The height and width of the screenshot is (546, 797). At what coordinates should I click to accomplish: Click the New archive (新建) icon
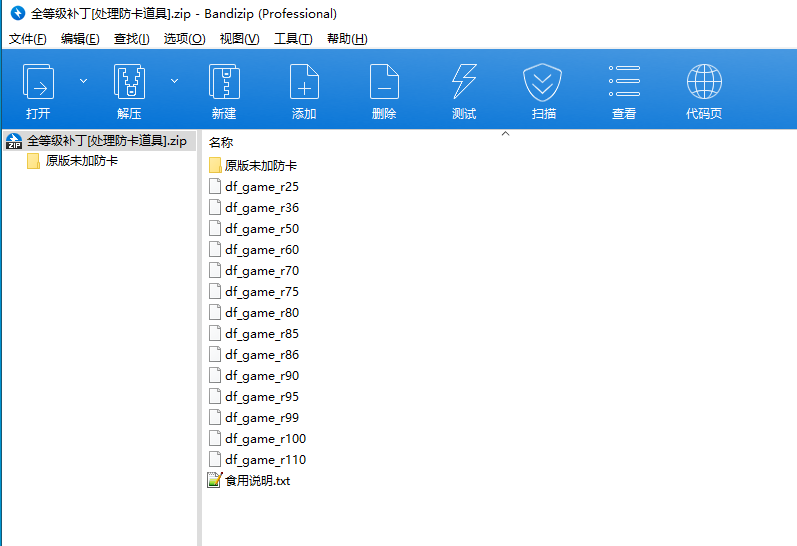224,82
